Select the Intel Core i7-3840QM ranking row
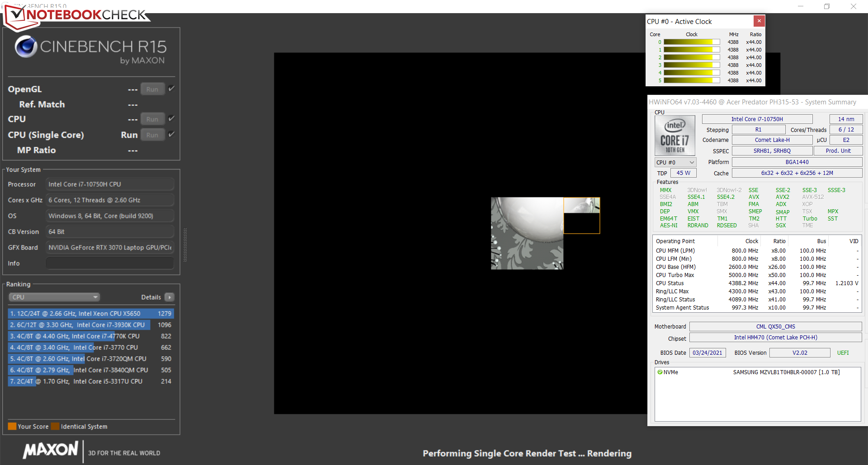This screenshot has width=868, height=465. coord(91,370)
